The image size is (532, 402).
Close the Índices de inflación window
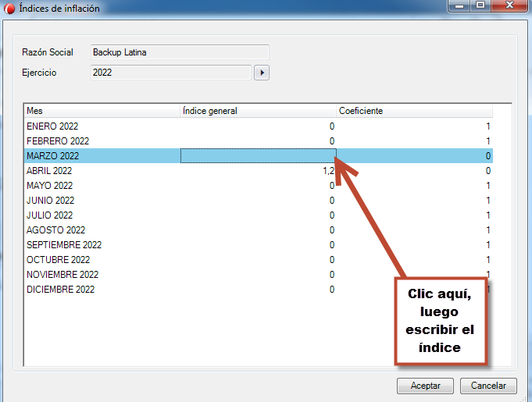tap(510, 5)
